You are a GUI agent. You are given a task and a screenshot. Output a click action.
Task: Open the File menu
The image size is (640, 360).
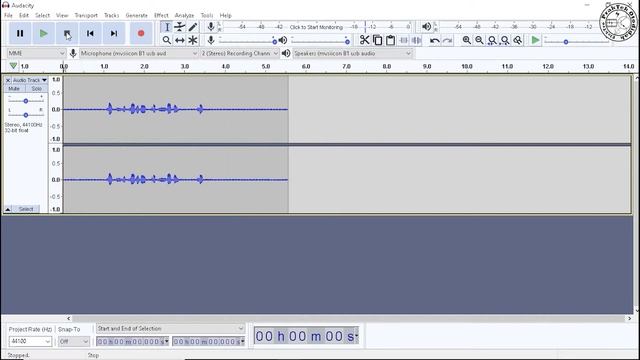8,15
